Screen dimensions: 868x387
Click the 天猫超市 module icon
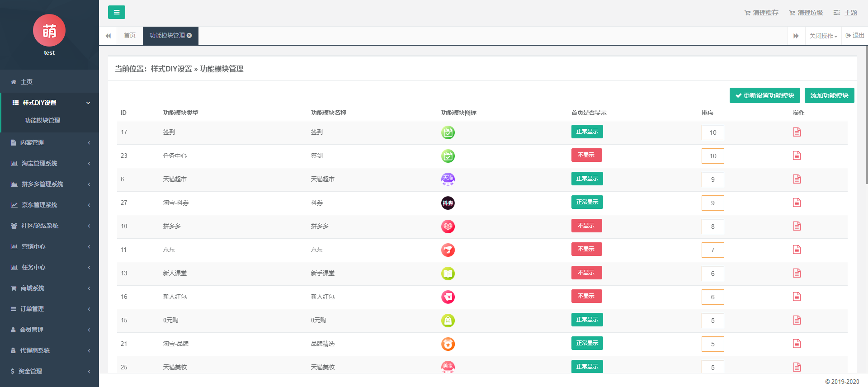pos(448,179)
